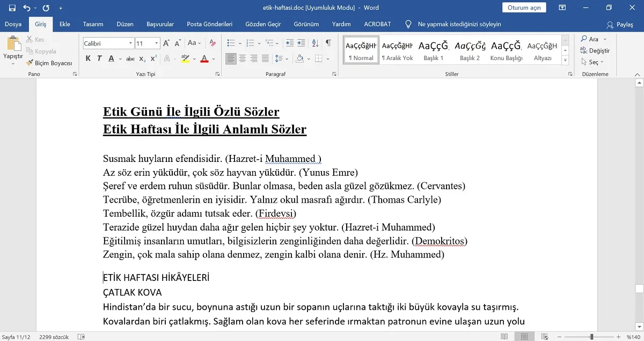This screenshot has height=341, width=644.
Task: Toggle bold (K) formatting
Action: coord(88,59)
